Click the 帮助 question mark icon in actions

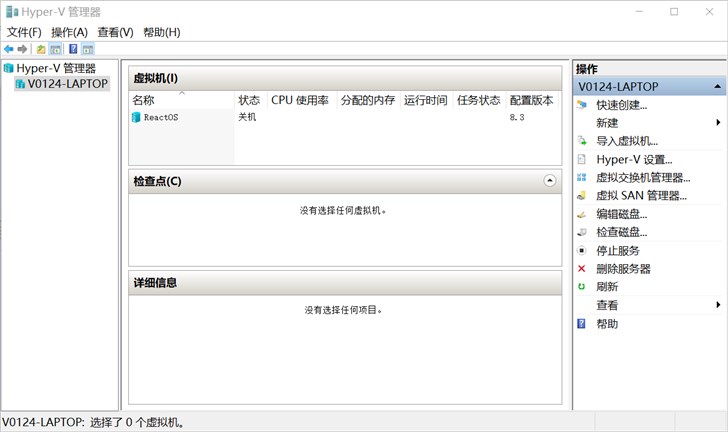pos(581,323)
